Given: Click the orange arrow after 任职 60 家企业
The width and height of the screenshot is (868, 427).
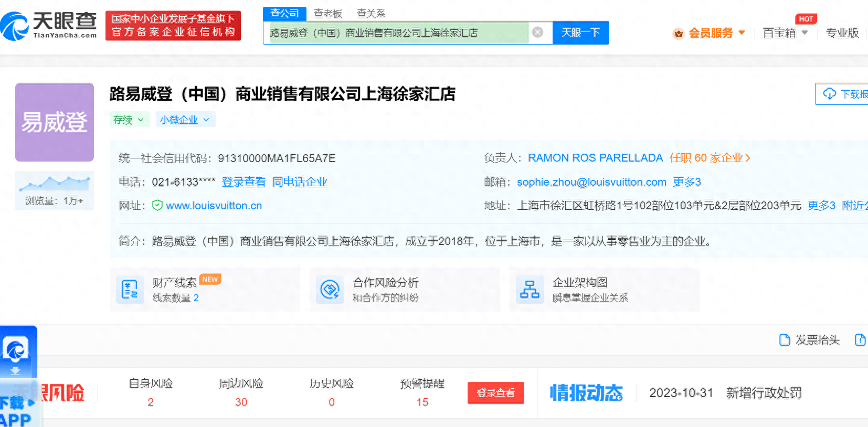Looking at the screenshot, I should tap(748, 158).
